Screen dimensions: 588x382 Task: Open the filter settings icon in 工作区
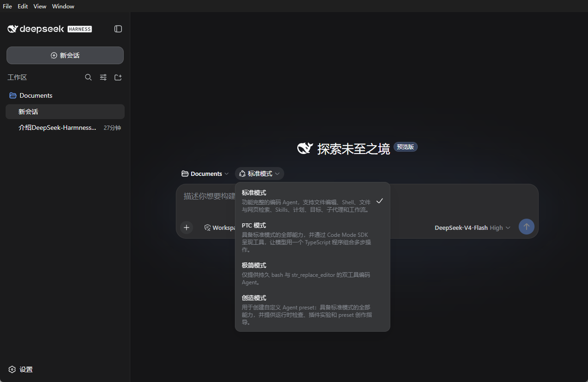click(x=103, y=77)
